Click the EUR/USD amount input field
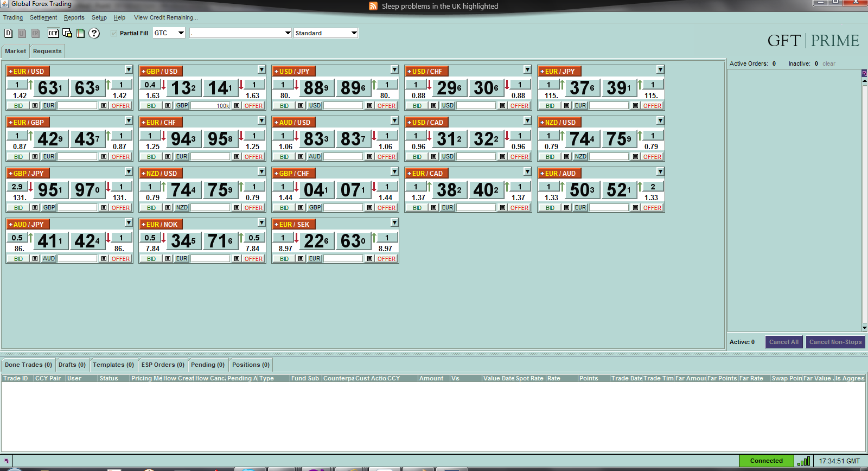Screen dimensions: 868x471 coord(78,106)
